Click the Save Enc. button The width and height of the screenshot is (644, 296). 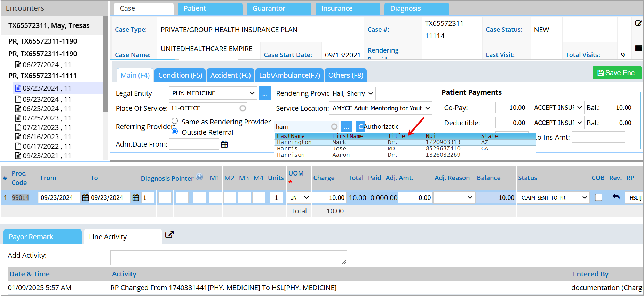(617, 73)
